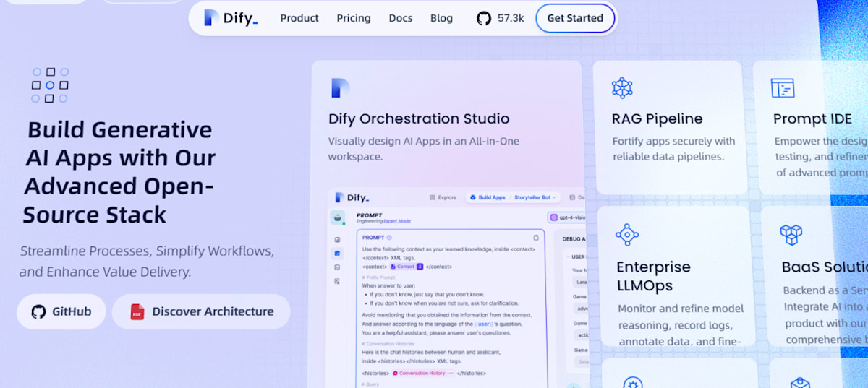This screenshot has width=868, height=388.
Task: Select Explore in the studio preview header
Action: (x=443, y=197)
